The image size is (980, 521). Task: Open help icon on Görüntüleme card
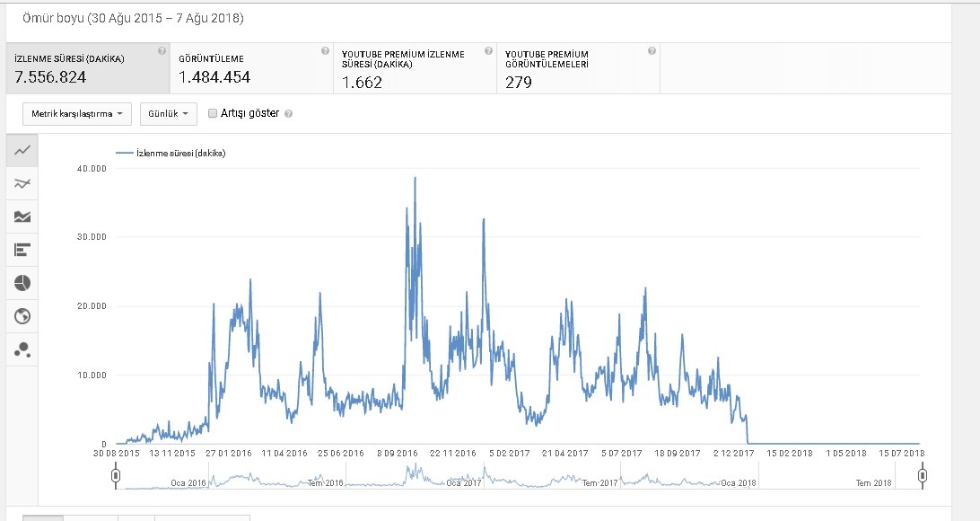tap(325, 50)
